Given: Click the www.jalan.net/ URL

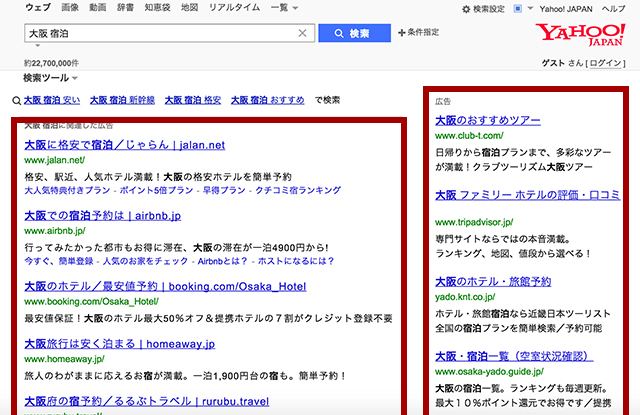Looking at the screenshot, I should pyautogui.click(x=55, y=160).
